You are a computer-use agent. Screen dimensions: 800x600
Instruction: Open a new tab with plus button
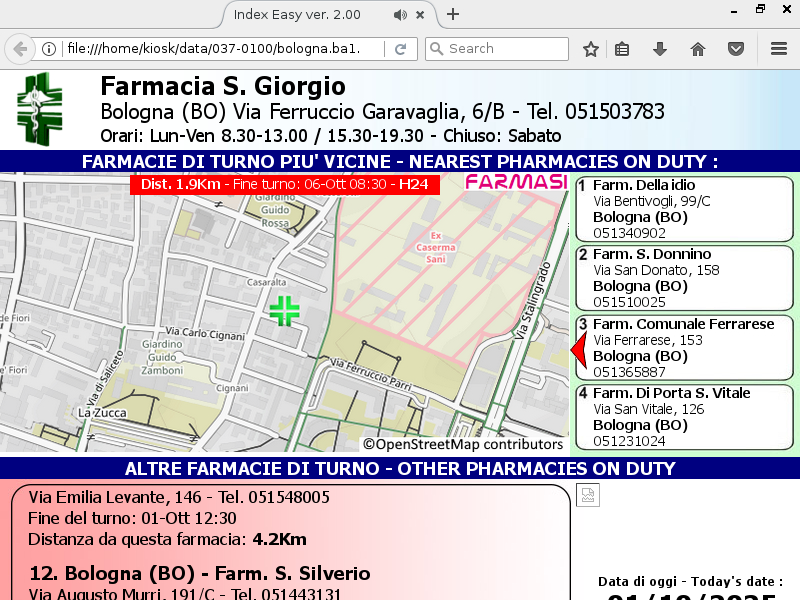[x=453, y=14]
